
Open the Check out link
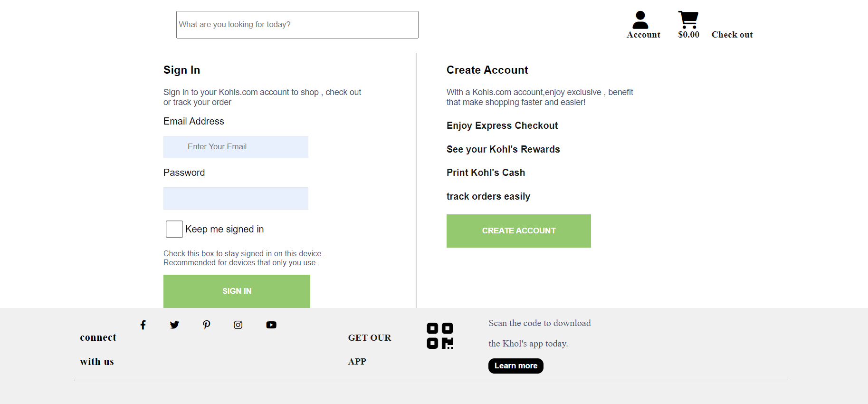coord(732,34)
